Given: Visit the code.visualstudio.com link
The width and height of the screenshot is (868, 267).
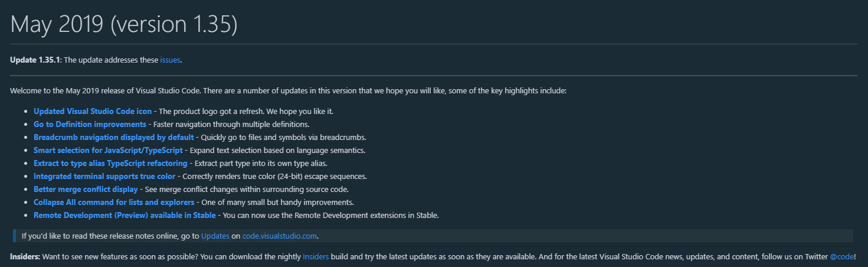Looking at the screenshot, I should pos(280,236).
